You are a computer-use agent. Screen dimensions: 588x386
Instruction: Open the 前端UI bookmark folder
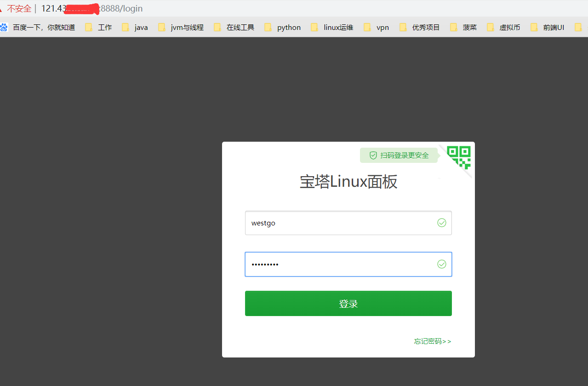(x=547, y=28)
